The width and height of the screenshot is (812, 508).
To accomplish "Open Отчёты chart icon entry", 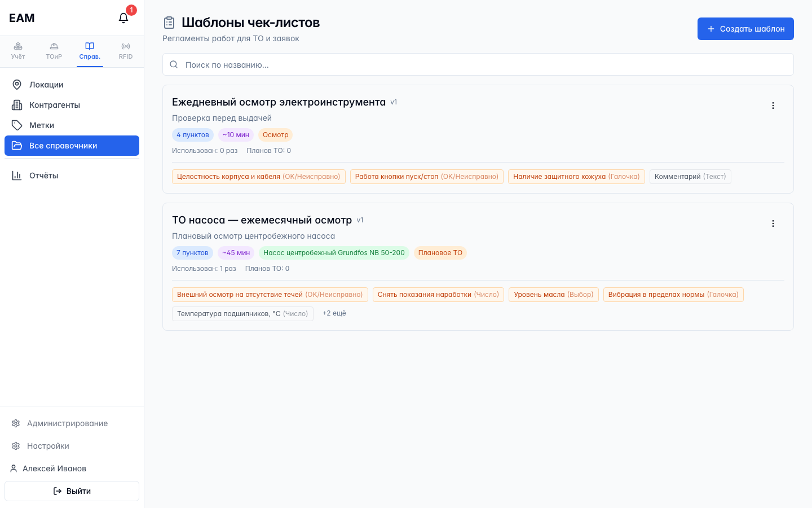I will (x=72, y=176).
